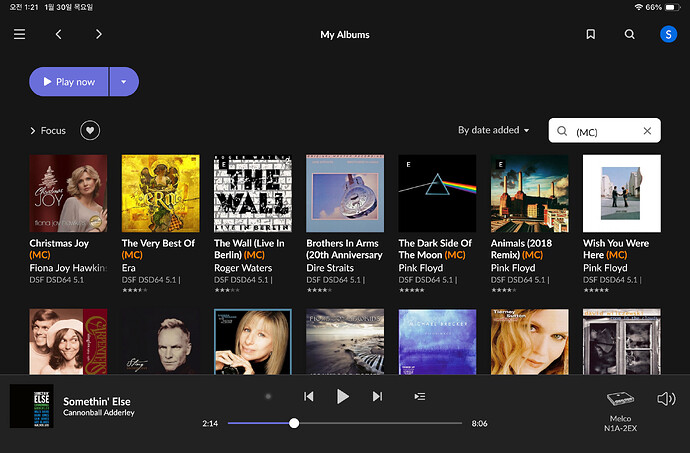Screen dimensions: 690x453
Task: Click the My Albums page title
Action: click(345, 34)
